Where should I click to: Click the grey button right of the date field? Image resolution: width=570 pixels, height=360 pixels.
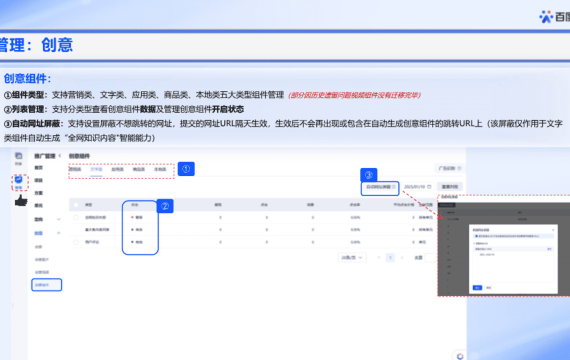point(450,187)
